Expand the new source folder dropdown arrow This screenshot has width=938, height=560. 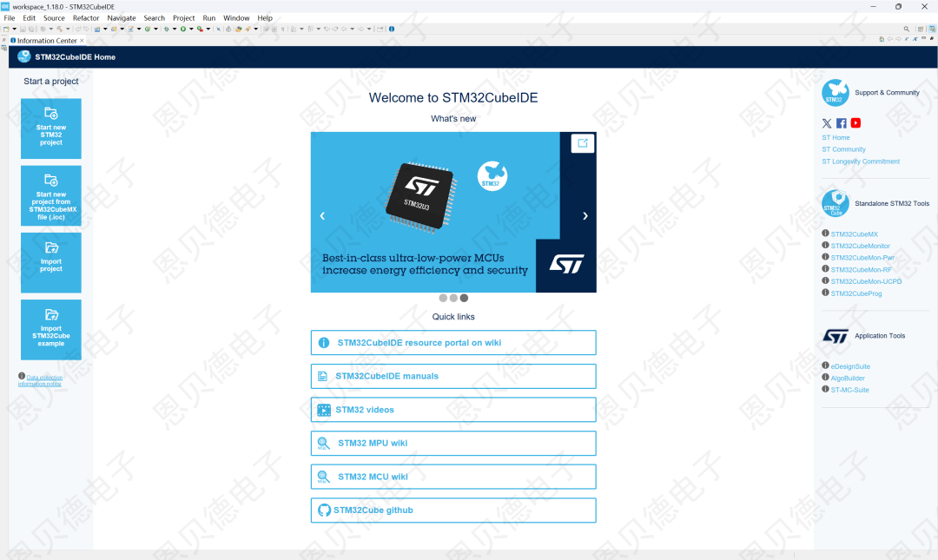(122, 29)
